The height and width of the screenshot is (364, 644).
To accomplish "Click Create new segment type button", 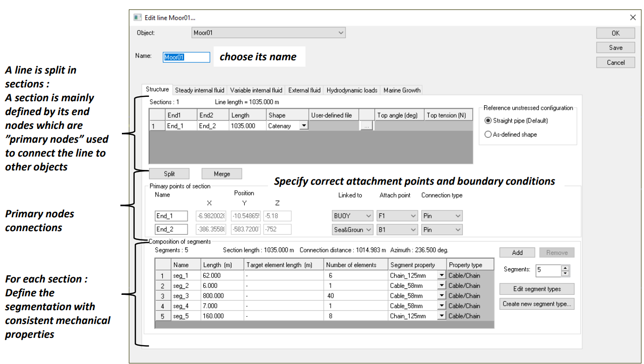I will (x=536, y=304).
